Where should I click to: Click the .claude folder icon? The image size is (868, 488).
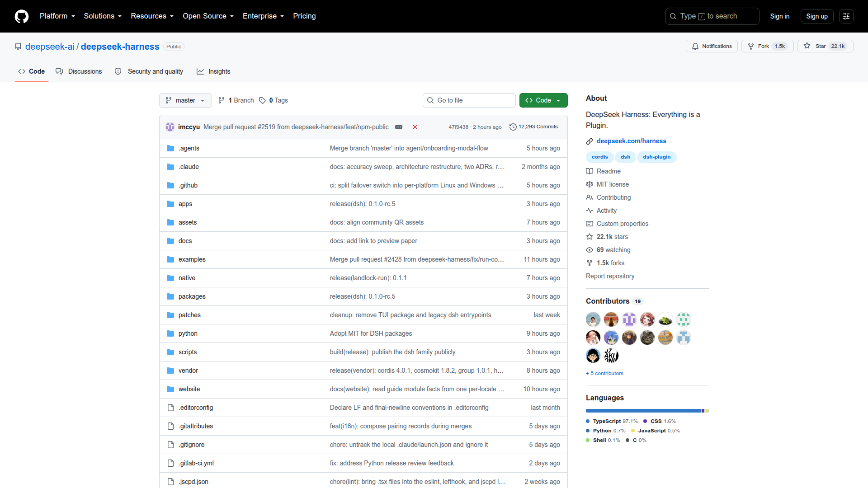(170, 167)
